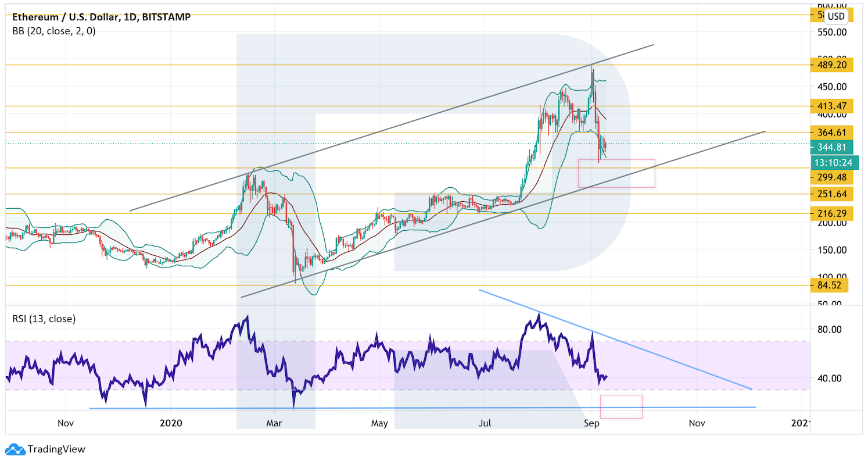Viewport: 868px width, 464px height.
Task: Click the Sep label on the time axis
Action: pos(591,424)
